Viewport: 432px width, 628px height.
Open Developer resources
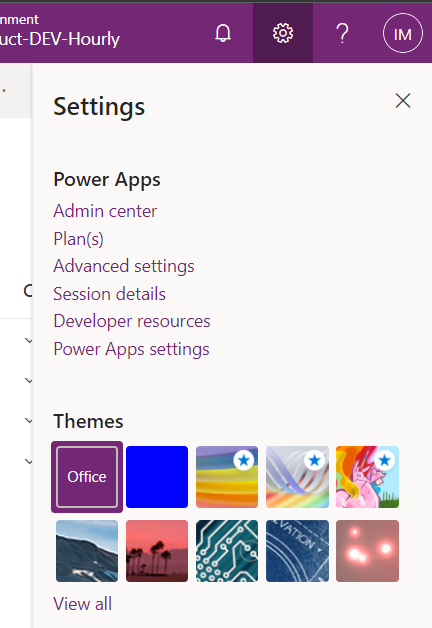point(132,321)
